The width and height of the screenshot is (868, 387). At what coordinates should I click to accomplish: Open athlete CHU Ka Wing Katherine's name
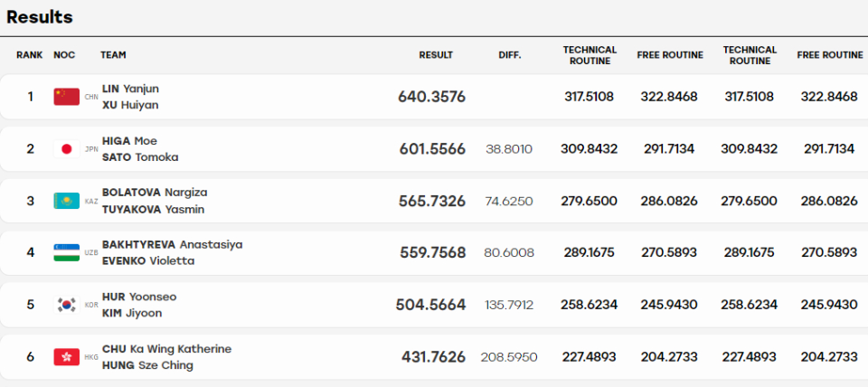pyautogui.click(x=166, y=349)
